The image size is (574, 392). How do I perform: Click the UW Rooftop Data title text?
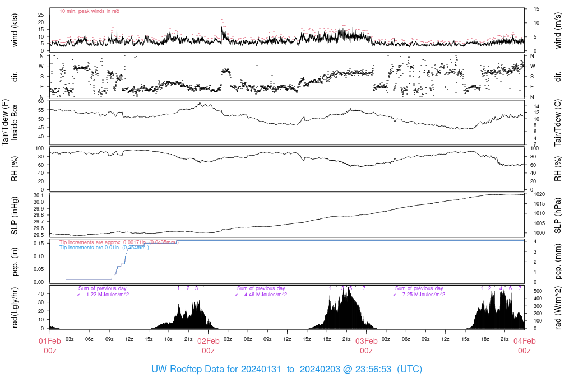tap(286, 370)
